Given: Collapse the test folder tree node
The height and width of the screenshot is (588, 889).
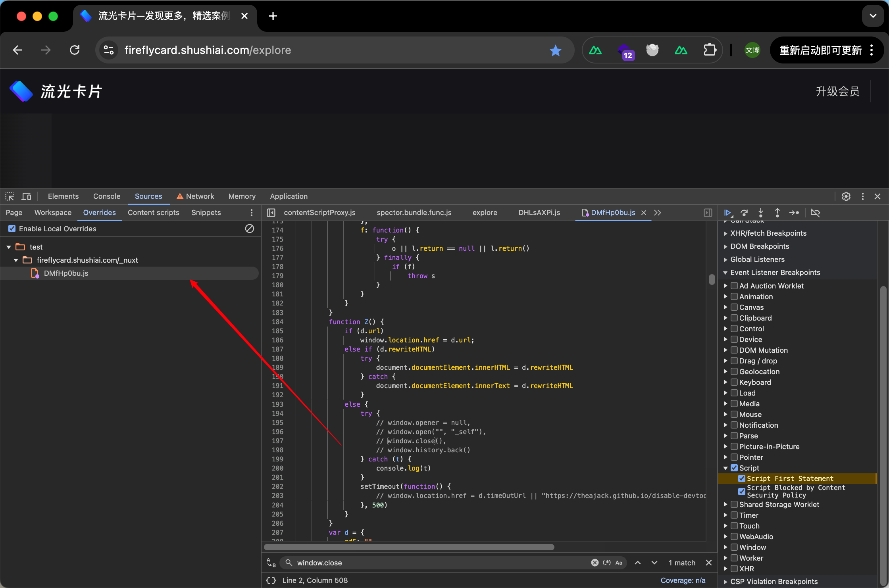Looking at the screenshot, I should [x=9, y=247].
